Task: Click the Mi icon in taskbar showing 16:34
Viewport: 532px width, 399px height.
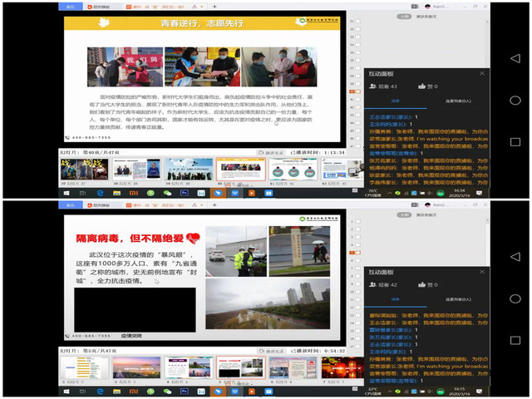Action: 133,192
